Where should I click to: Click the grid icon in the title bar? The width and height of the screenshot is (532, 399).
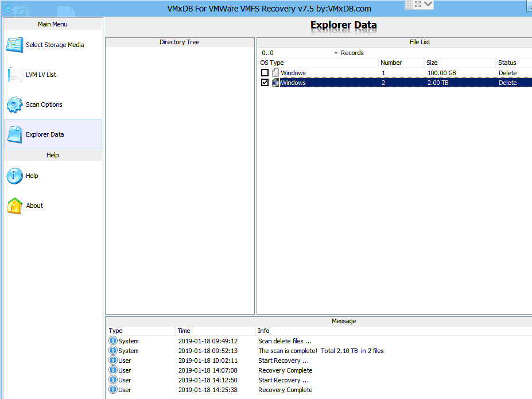(409, 4)
